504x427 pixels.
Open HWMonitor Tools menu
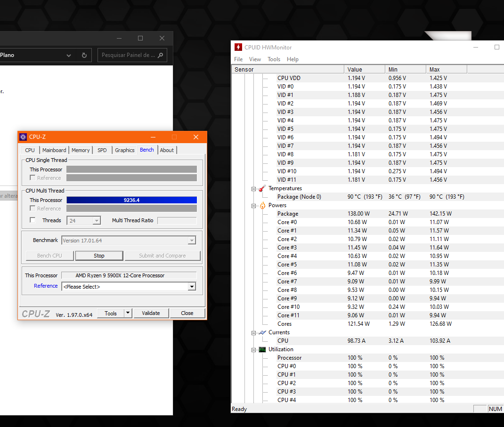pos(274,59)
